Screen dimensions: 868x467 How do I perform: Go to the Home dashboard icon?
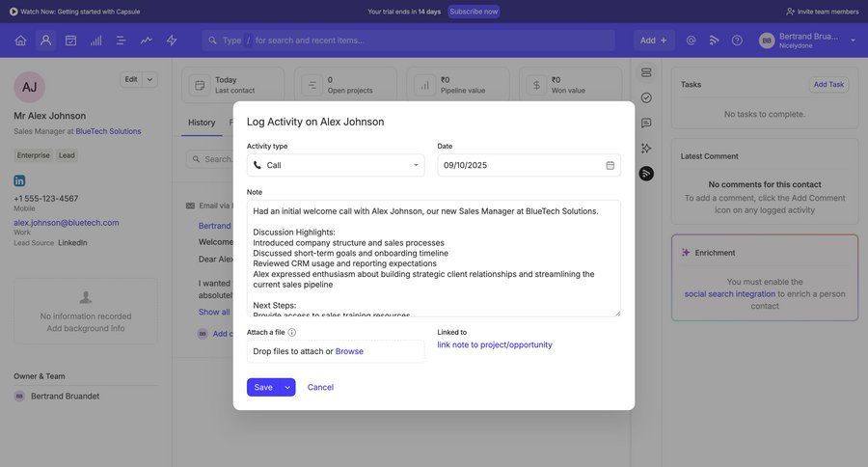[20, 41]
